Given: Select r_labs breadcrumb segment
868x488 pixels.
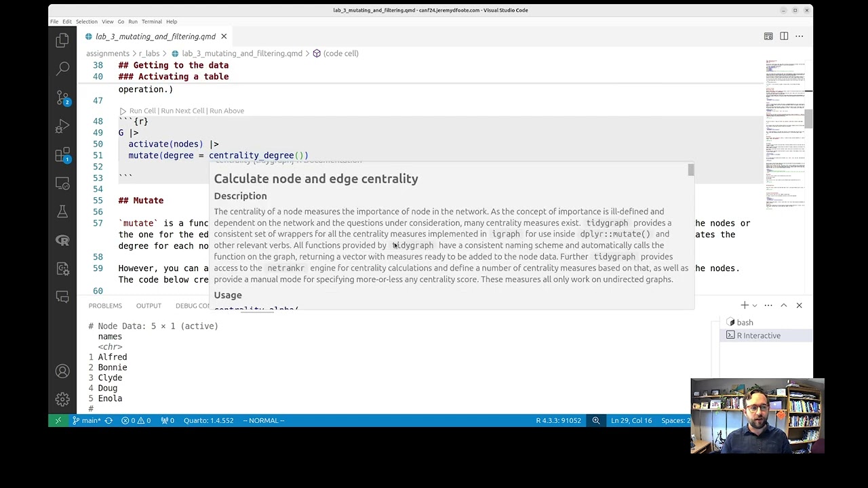Looking at the screenshot, I should click(149, 54).
